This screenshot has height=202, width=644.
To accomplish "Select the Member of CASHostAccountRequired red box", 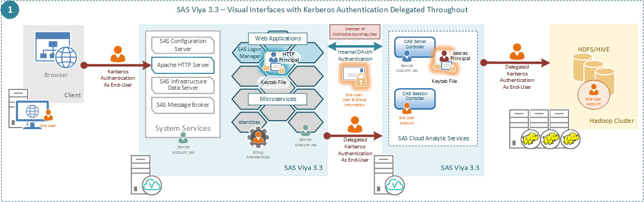I will [354, 31].
